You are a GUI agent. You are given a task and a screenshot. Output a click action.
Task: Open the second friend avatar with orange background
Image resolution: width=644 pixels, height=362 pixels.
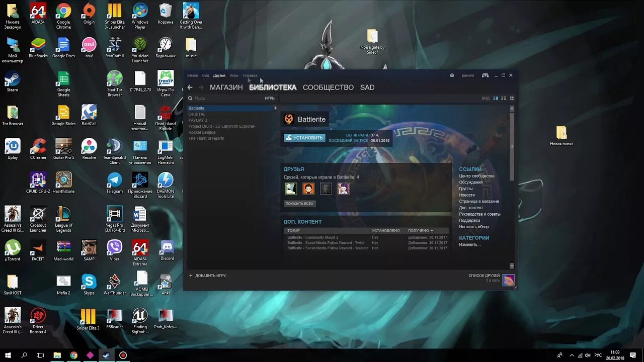click(308, 189)
